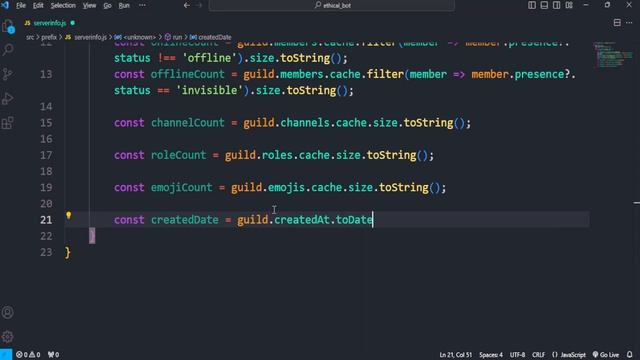
Task: Click the VS Code logo icon
Action: coord(5,5)
